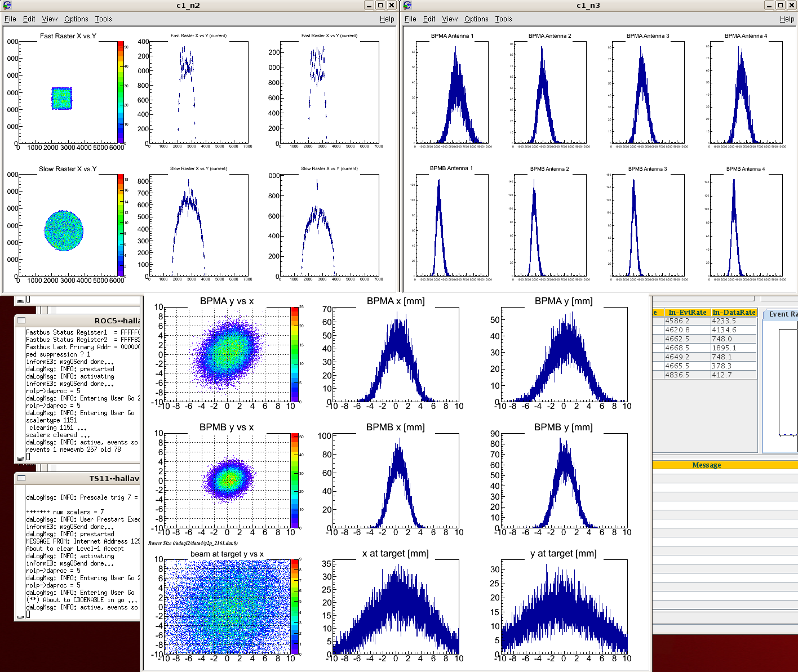The width and height of the screenshot is (798, 672).
Task: Click 'ped suppression ? 1' line in ROC5
Action: coord(58,354)
